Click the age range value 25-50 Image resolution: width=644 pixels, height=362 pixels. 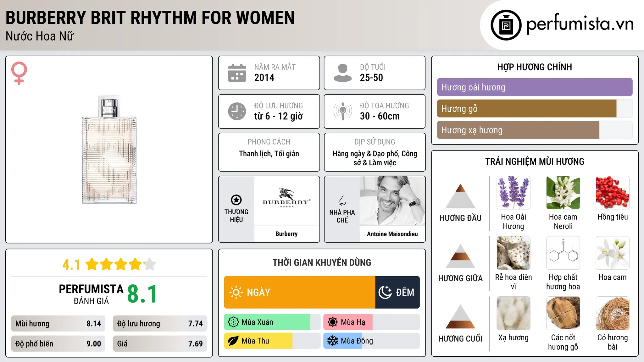click(371, 78)
